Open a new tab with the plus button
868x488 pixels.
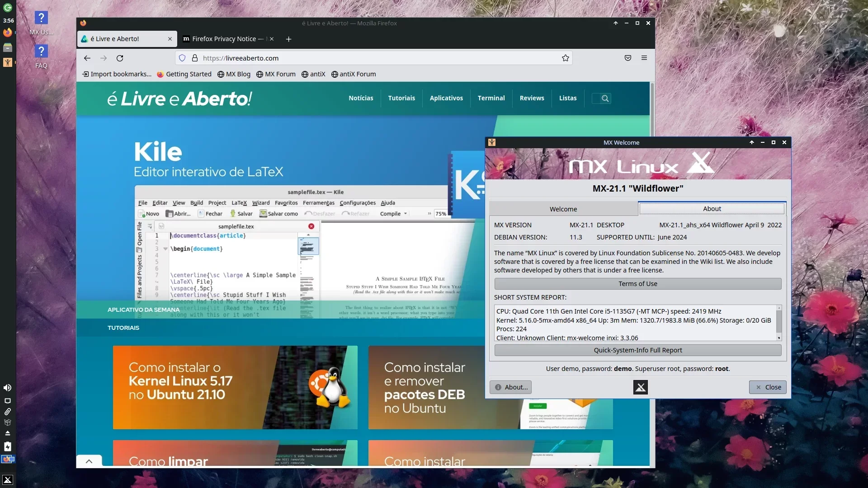(x=288, y=39)
